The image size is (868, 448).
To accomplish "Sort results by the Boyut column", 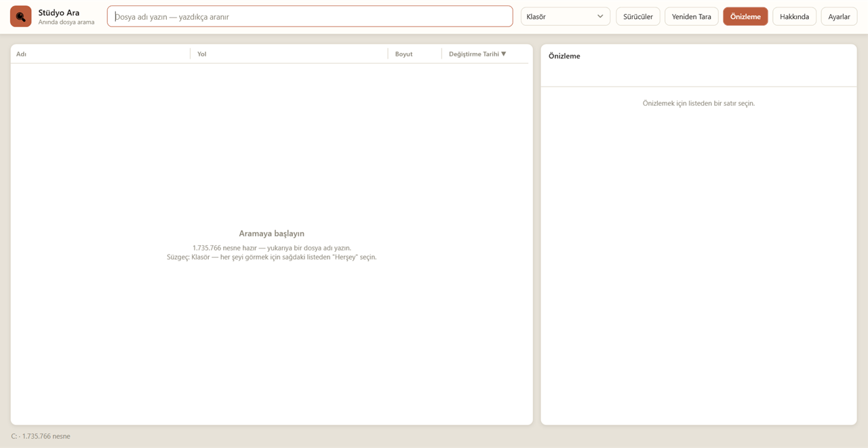I will click(x=415, y=54).
